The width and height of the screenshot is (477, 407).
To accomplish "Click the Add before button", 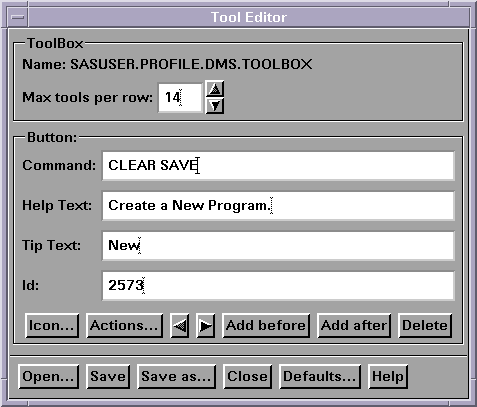I will [266, 325].
